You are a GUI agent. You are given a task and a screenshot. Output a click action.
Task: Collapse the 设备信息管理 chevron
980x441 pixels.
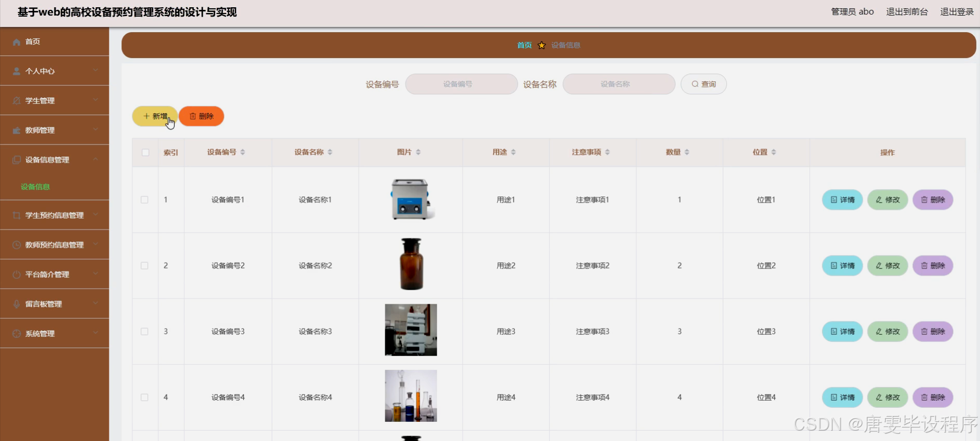point(95,159)
